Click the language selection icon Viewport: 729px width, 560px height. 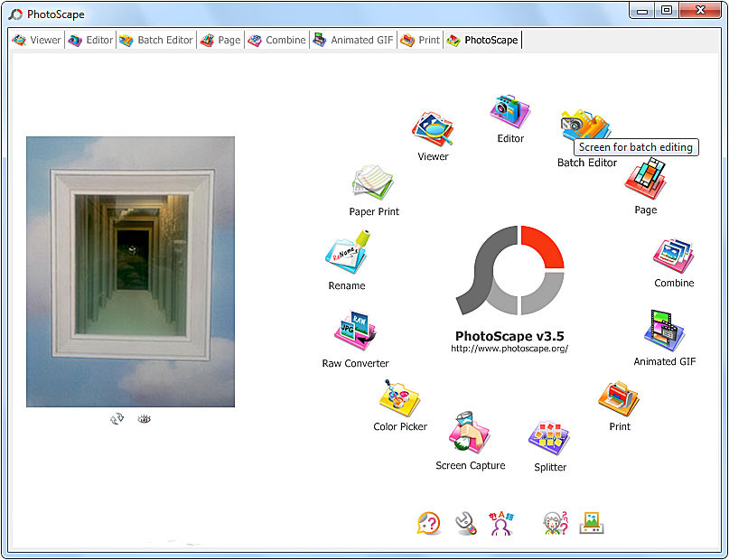click(x=501, y=523)
